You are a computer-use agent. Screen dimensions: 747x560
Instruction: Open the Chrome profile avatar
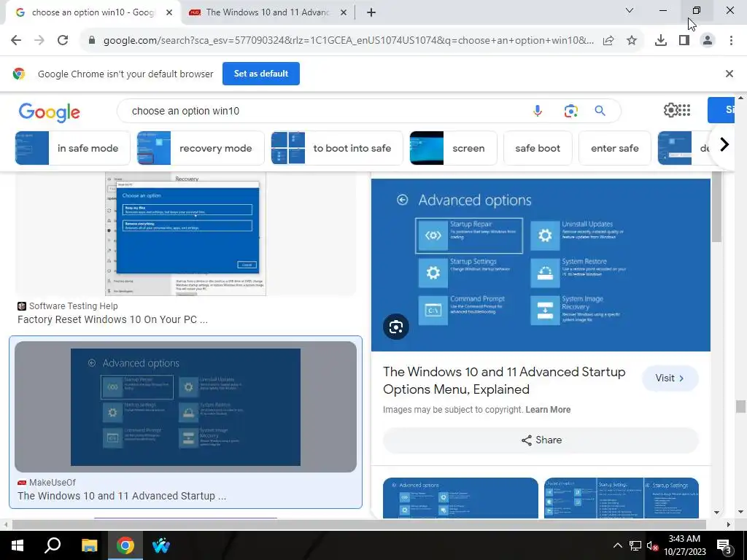708,41
